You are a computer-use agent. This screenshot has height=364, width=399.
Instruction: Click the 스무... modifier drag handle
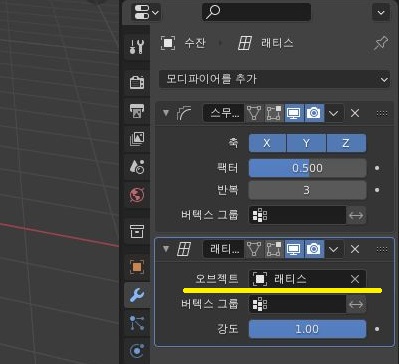click(382, 113)
